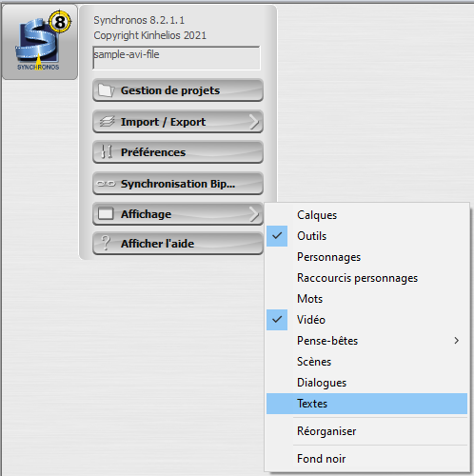Click the rectangle icon on Affichage

pyautogui.click(x=106, y=213)
